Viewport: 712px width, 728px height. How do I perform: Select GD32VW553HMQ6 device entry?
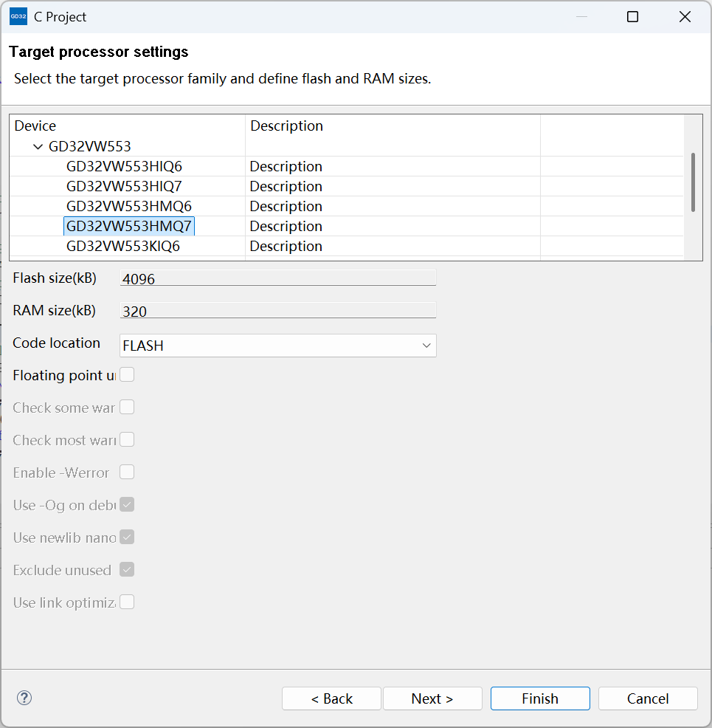[128, 207]
